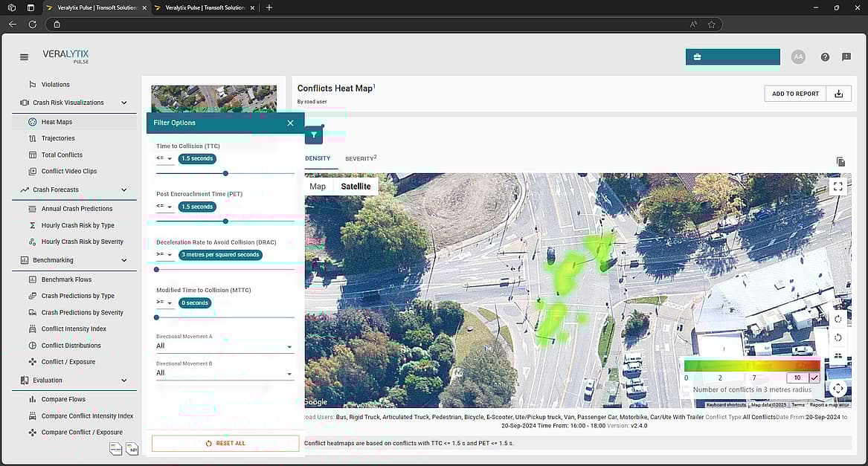
Task: Collapse the Crash Risk Visualizations section
Action: coord(124,103)
